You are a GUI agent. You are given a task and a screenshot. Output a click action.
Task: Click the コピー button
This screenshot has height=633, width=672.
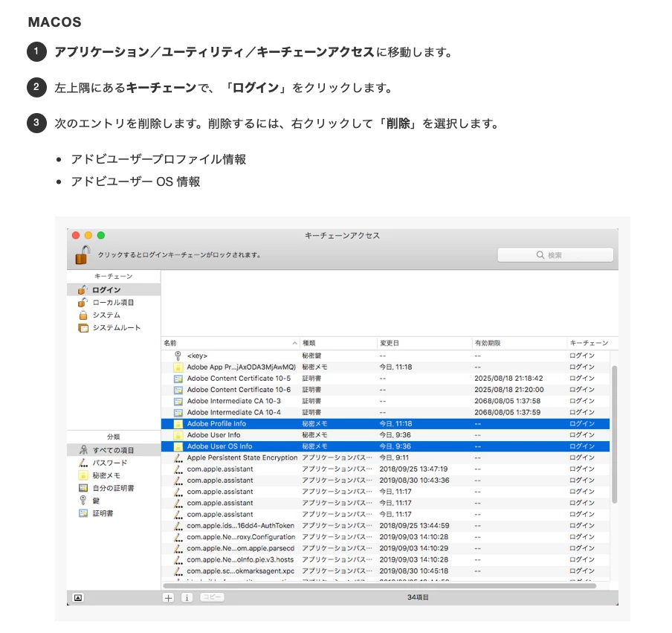click(x=212, y=597)
